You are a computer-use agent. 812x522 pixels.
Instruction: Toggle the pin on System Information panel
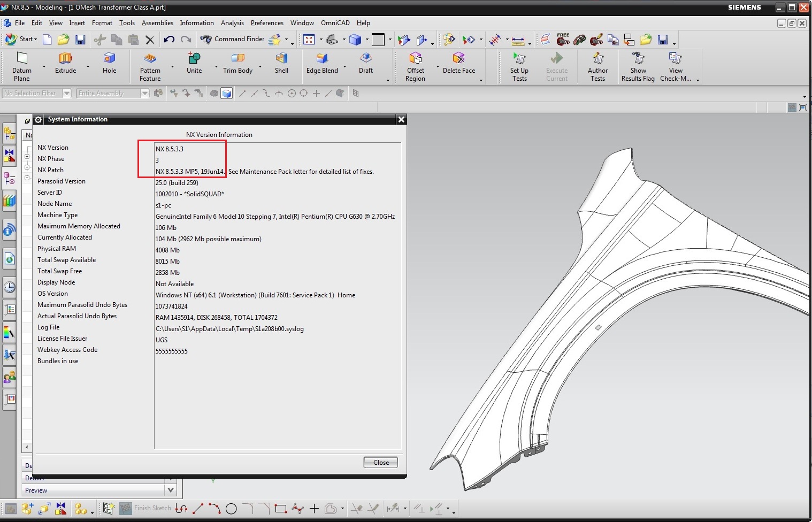tap(28, 120)
